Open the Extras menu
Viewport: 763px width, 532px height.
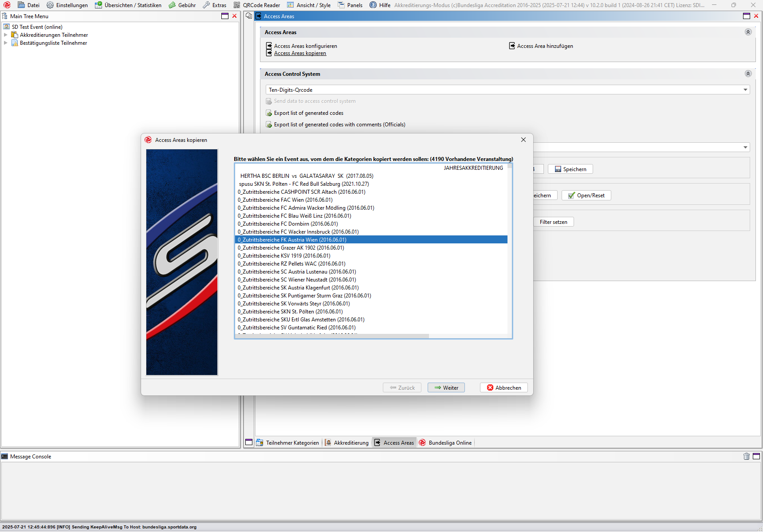pyautogui.click(x=214, y=5)
